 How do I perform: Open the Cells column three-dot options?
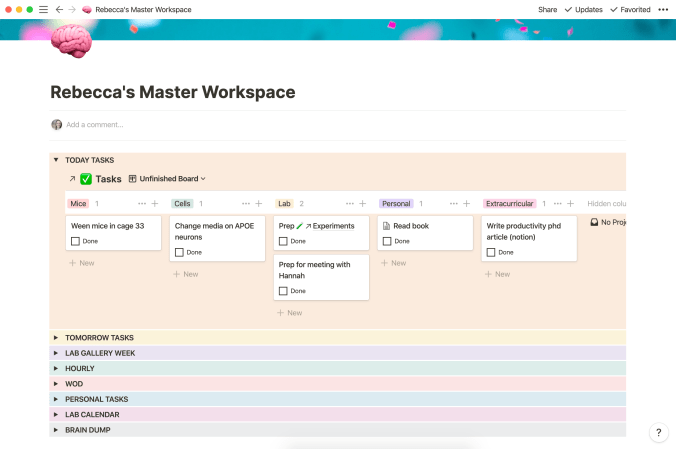click(245, 204)
